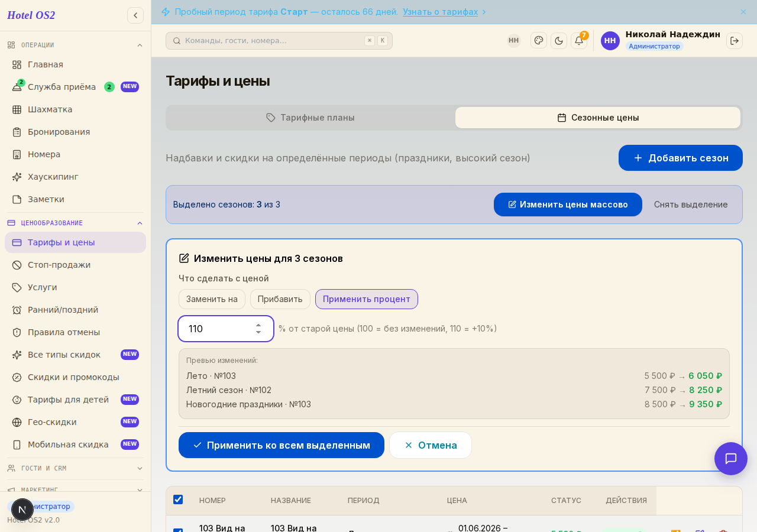This screenshot has height=532, width=757.
Task: Toggle the select-all checkbox in table header
Action: coord(178,499)
